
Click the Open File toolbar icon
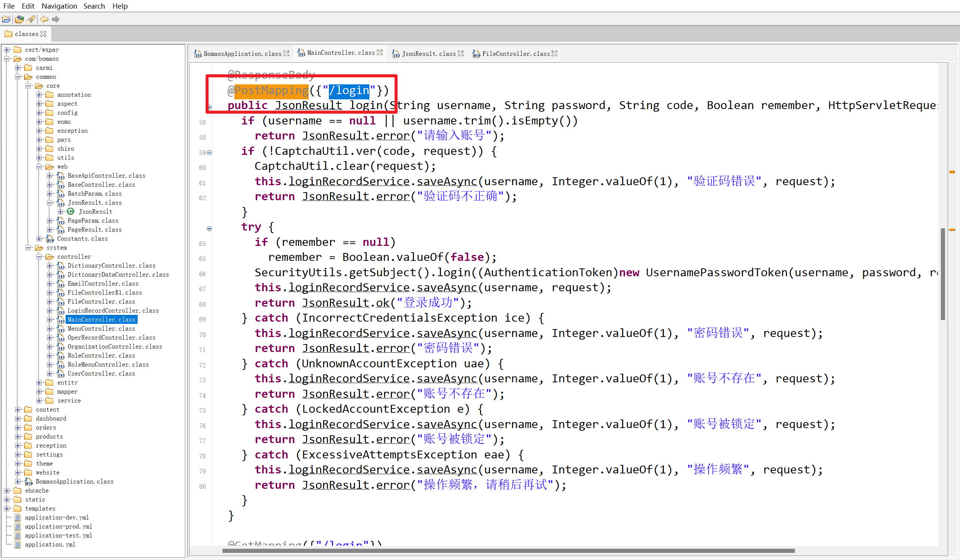(6, 19)
